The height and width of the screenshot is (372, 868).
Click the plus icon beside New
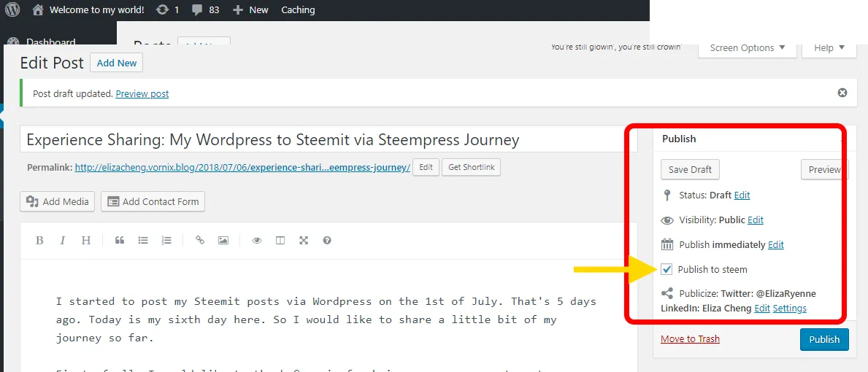click(x=238, y=10)
